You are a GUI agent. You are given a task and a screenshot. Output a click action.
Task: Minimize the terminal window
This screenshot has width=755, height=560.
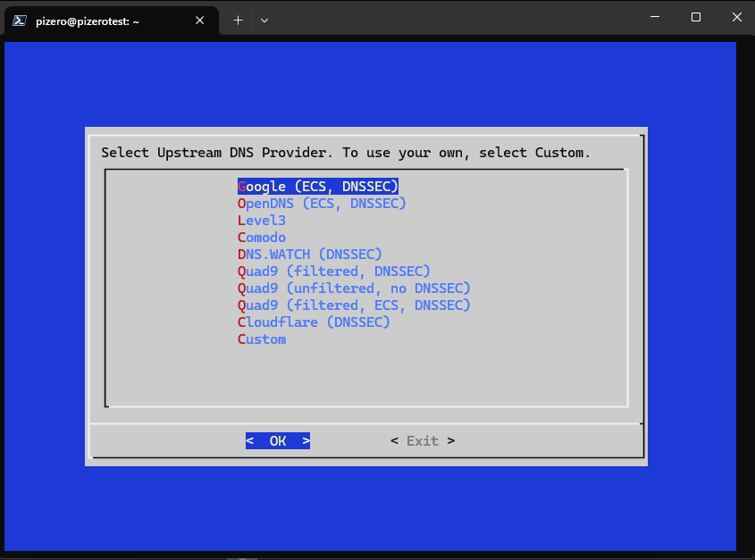[x=654, y=18]
